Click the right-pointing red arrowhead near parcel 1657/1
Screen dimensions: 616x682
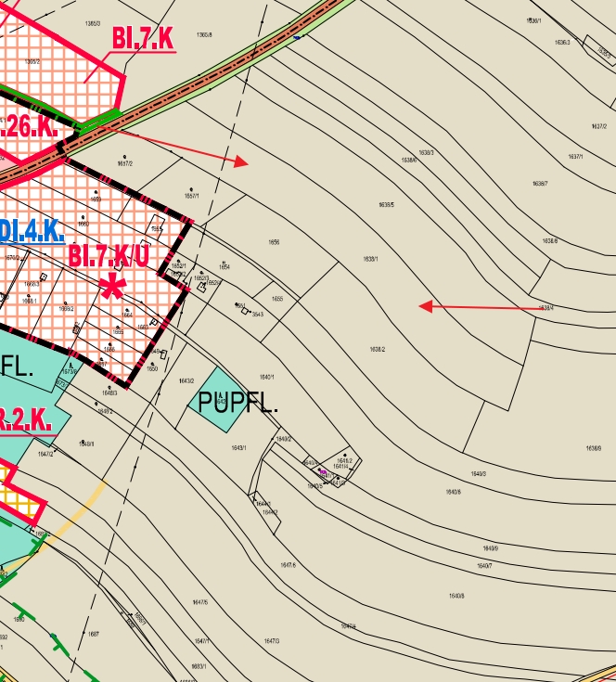pyautogui.click(x=240, y=161)
